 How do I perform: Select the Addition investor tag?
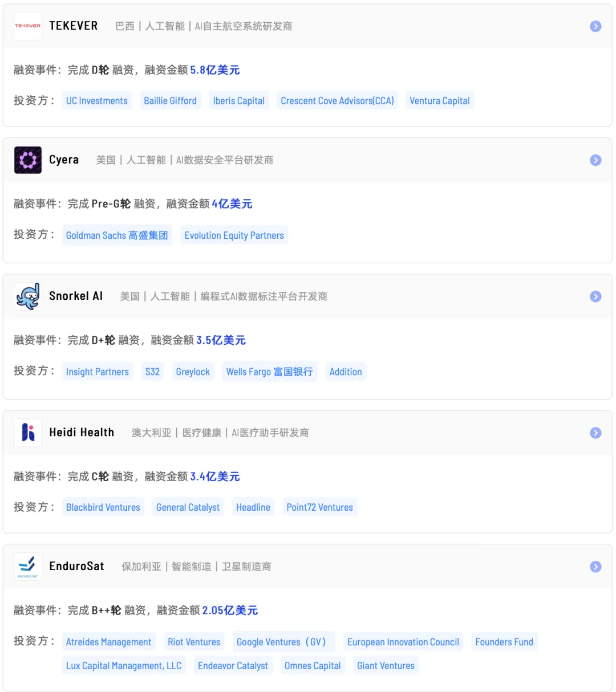[x=346, y=372]
